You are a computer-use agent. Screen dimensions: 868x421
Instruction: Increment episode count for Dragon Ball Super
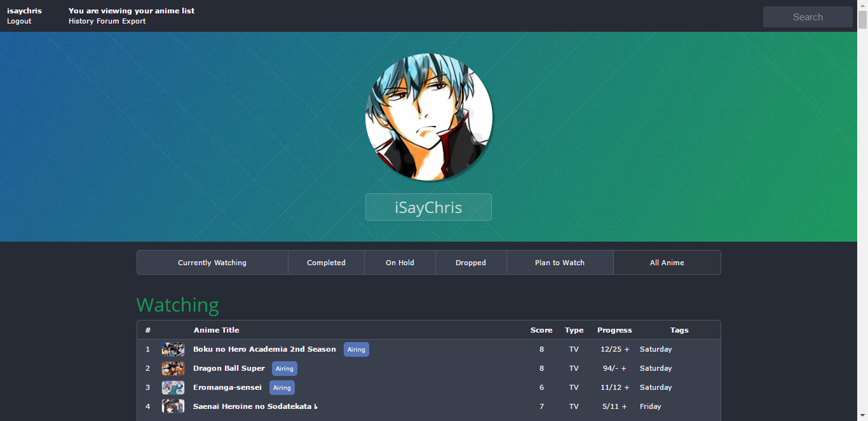(x=623, y=368)
